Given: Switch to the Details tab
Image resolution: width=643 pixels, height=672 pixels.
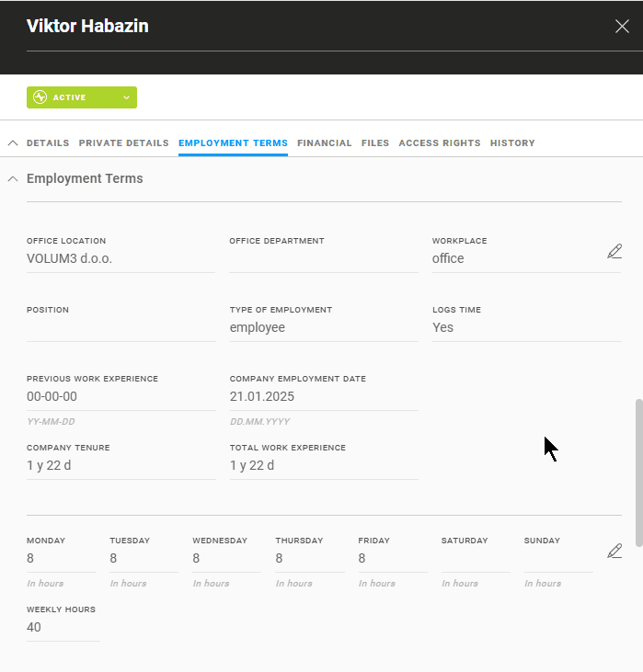Looking at the screenshot, I should 48,143.
